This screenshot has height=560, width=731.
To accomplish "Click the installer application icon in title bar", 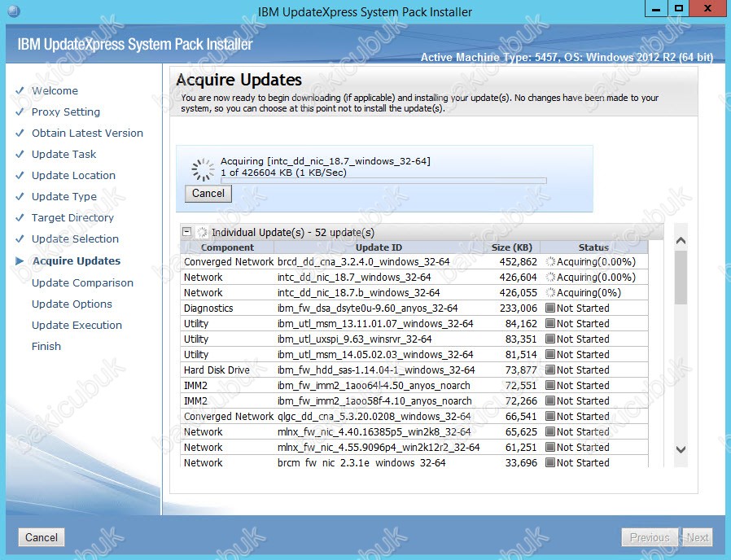I will pyautogui.click(x=14, y=11).
